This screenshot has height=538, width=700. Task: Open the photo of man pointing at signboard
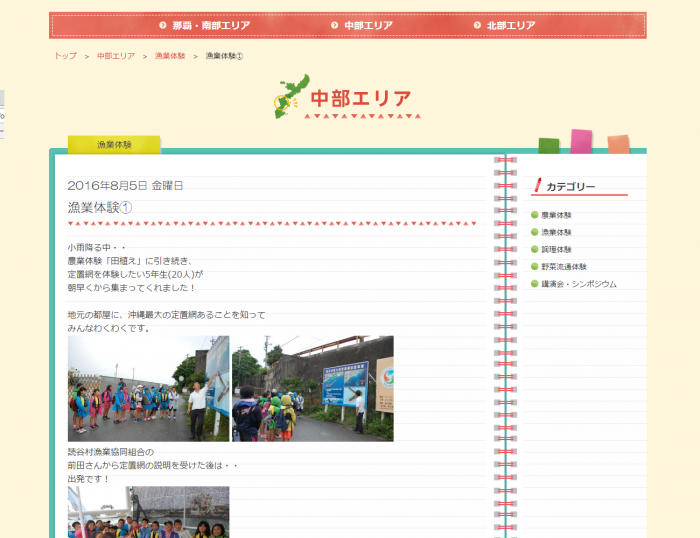[149, 389]
